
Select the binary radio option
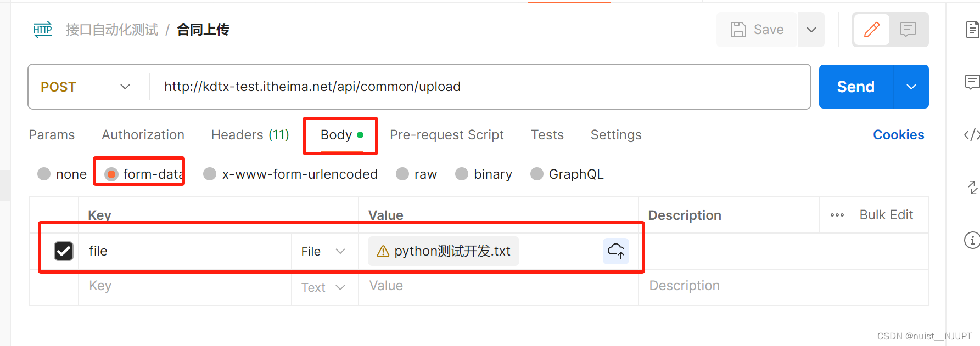(x=462, y=174)
